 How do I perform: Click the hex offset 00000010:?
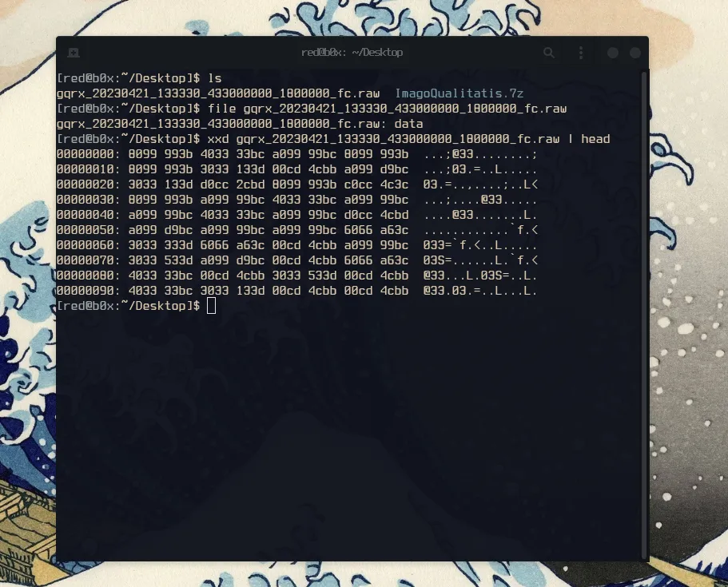pos(88,169)
